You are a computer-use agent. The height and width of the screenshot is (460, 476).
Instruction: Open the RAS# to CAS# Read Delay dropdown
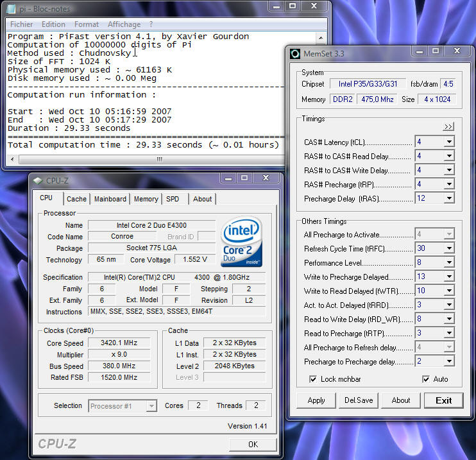pos(449,156)
